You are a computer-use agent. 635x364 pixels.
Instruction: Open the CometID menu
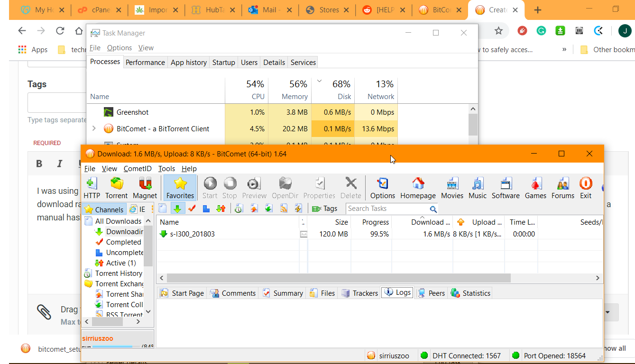[138, 169]
